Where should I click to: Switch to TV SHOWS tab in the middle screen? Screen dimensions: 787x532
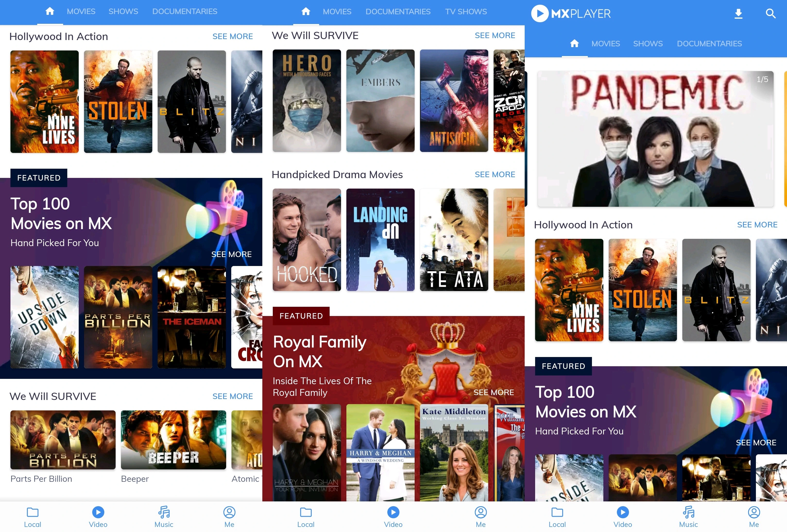pos(466,11)
